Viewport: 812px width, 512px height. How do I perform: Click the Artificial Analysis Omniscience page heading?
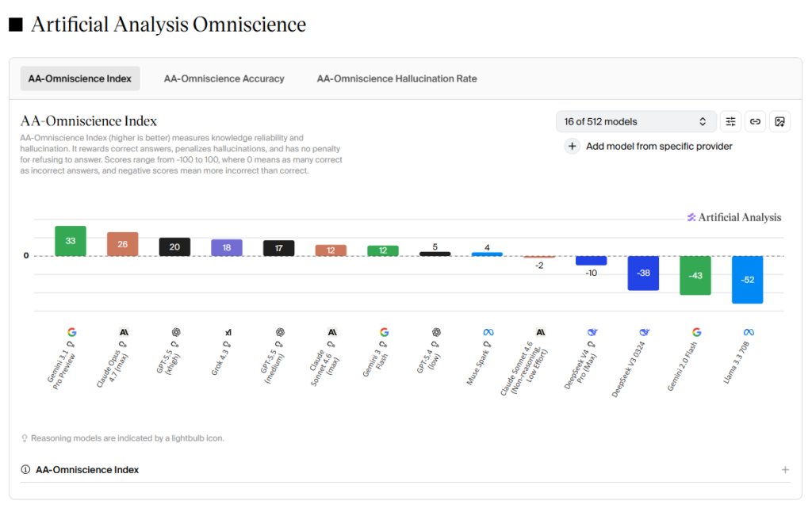point(168,25)
